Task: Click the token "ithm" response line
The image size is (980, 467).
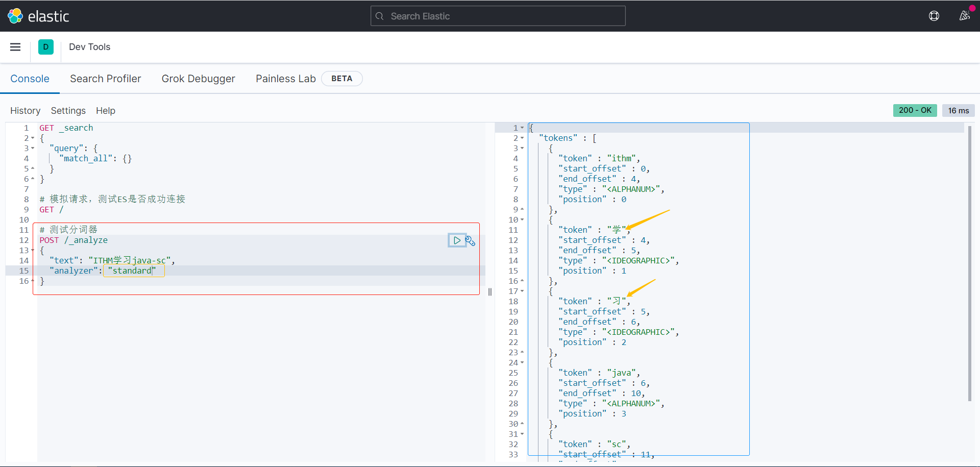Action: point(599,159)
